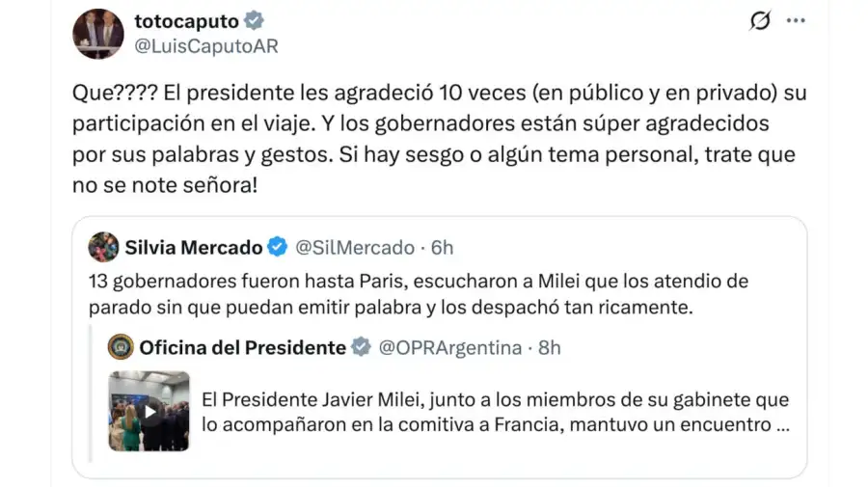Open the @LuisCaputoAR handle
This screenshot has height=487, width=868.
pos(206,46)
